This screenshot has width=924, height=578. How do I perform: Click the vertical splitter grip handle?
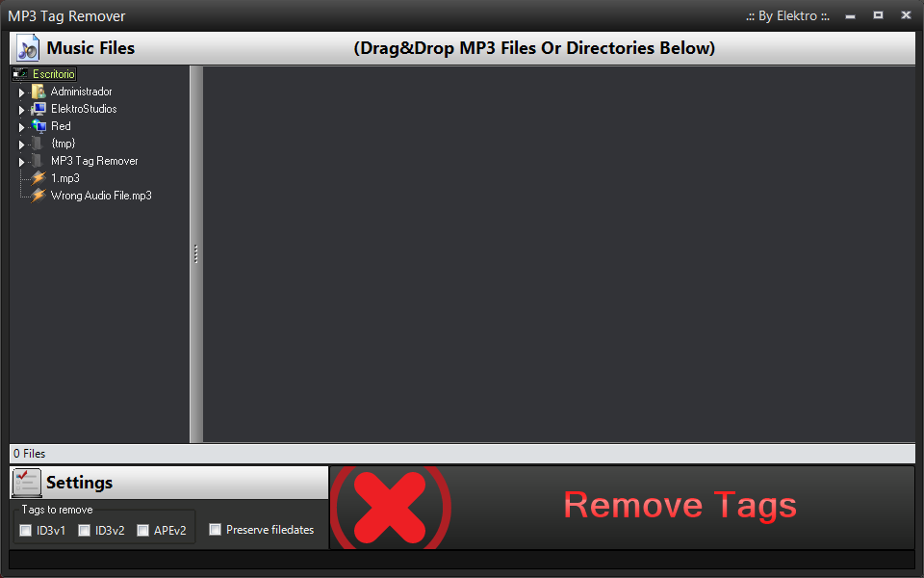tap(196, 253)
